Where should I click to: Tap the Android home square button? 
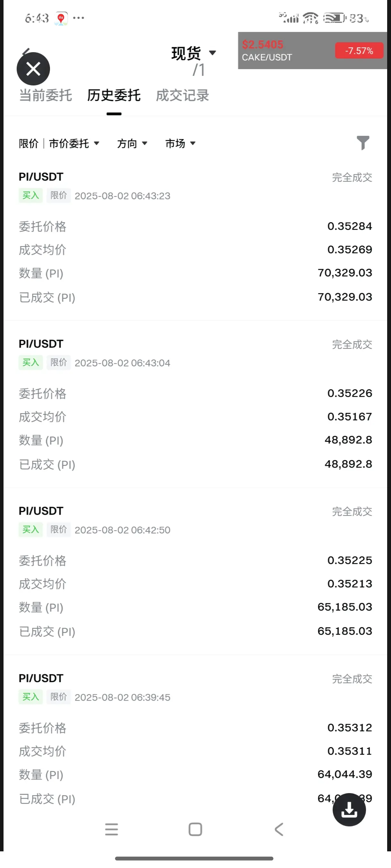(195, 829)
